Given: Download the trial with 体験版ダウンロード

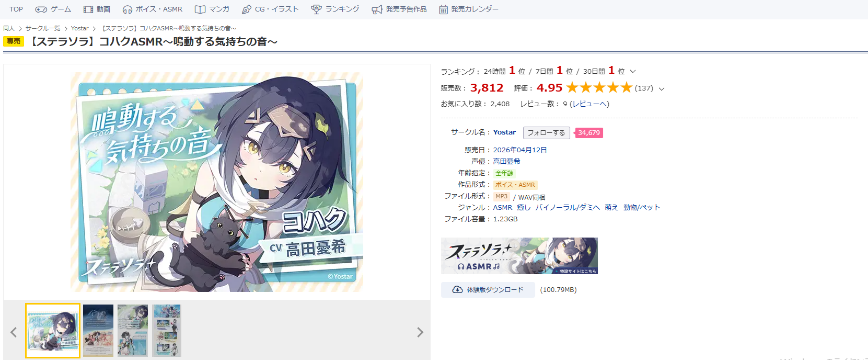Looking at the screenshot, I should 488,290.
